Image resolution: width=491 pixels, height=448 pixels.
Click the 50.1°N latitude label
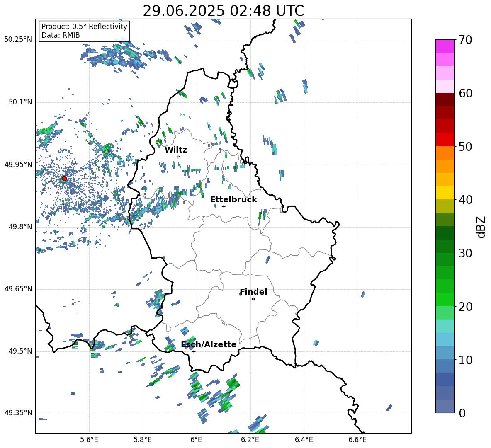pyautogui.click(x=20, y=102)
